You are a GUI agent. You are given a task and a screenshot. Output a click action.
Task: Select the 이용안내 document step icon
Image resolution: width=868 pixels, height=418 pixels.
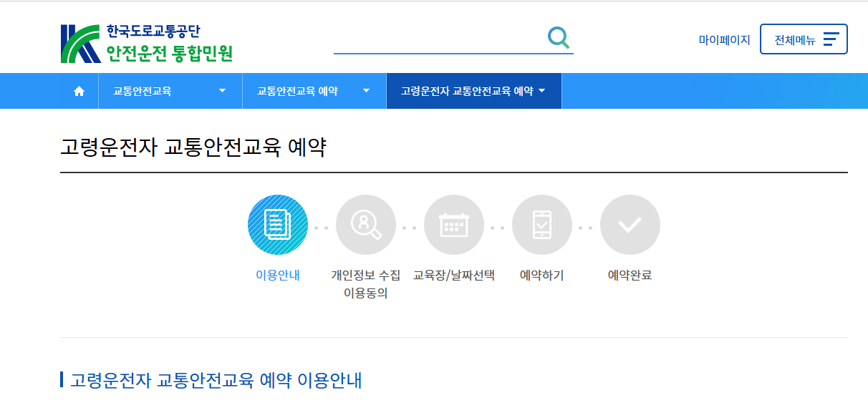click(278, 224)
